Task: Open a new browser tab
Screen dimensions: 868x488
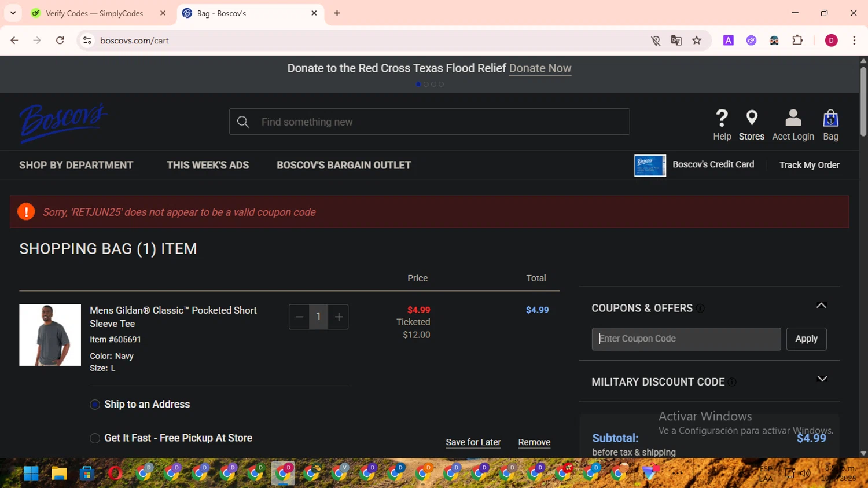Action: 337,13
